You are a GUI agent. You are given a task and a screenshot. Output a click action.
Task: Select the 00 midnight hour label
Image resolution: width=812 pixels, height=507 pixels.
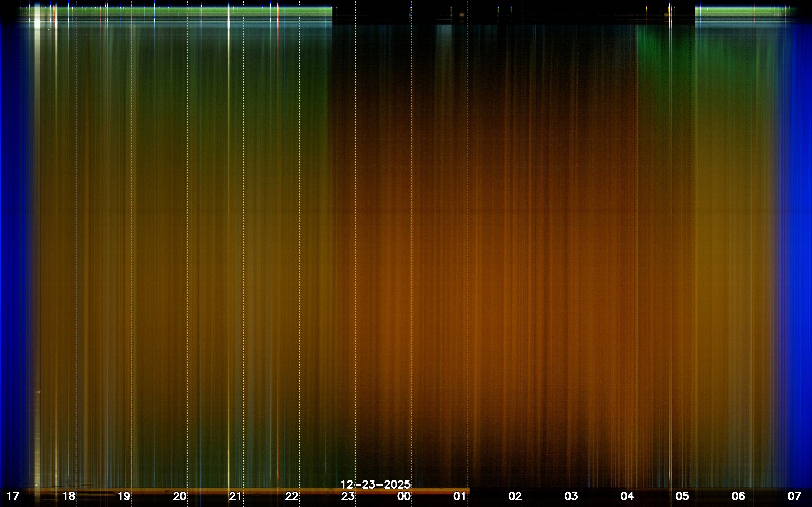point(403,496)
